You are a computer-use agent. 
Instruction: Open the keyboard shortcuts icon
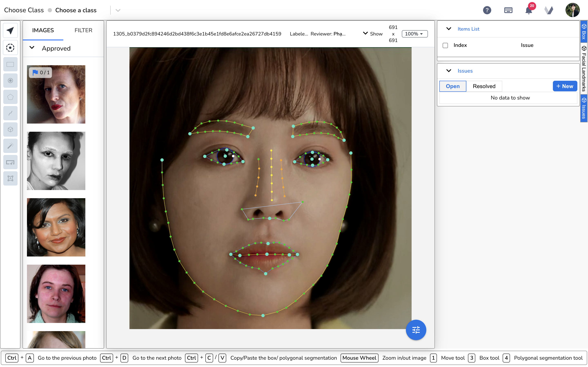click(x=508, y=10)
